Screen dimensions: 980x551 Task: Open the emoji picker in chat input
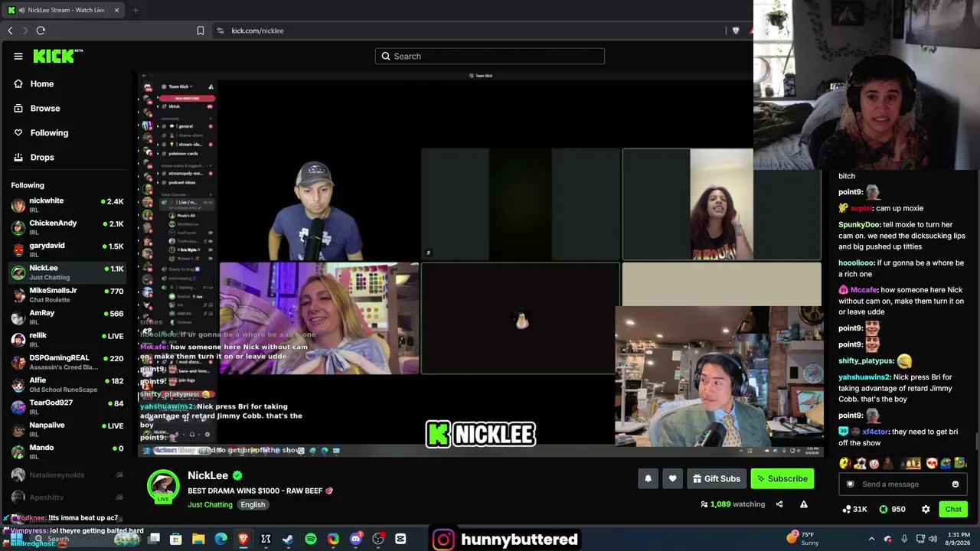955,484
